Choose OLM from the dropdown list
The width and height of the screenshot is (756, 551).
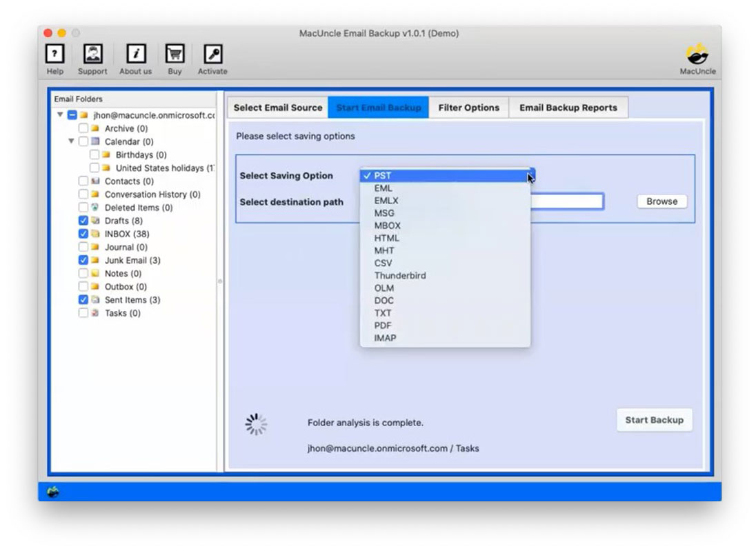coord(445,288)
